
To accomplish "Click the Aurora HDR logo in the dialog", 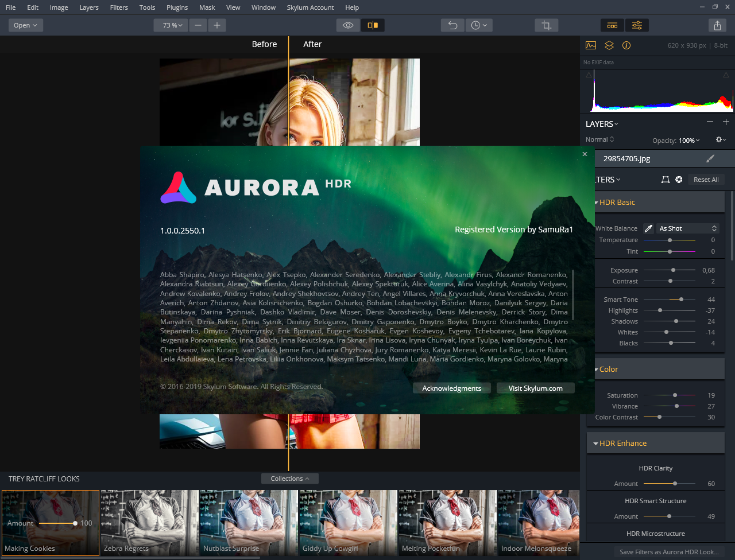I will pyautogui.click(x=256, y=188).
